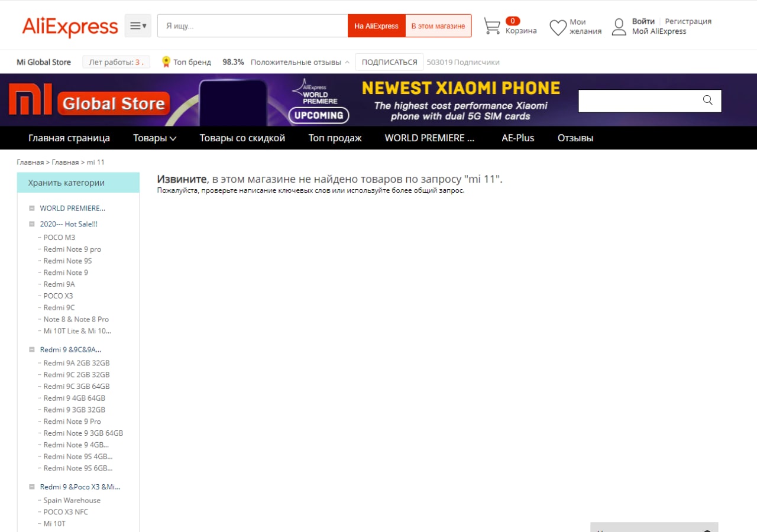Open 'Redmi 9 &9C&9A...' category
757x532 pixels.
click(70, 349)
